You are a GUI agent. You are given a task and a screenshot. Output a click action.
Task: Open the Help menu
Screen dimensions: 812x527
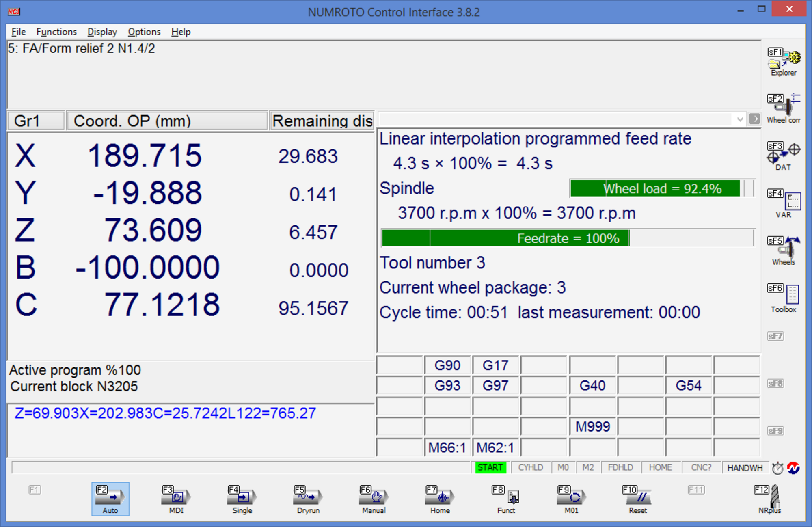[x=181, y=32]
